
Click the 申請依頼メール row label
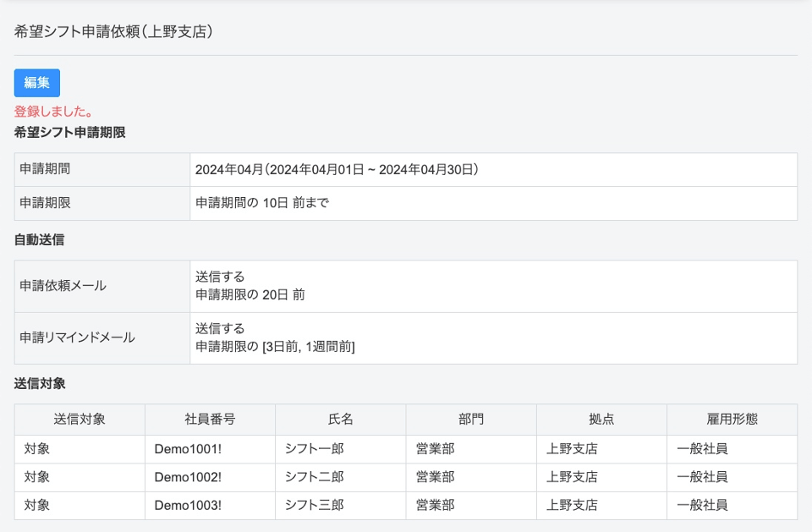click(x=63, y=286)
